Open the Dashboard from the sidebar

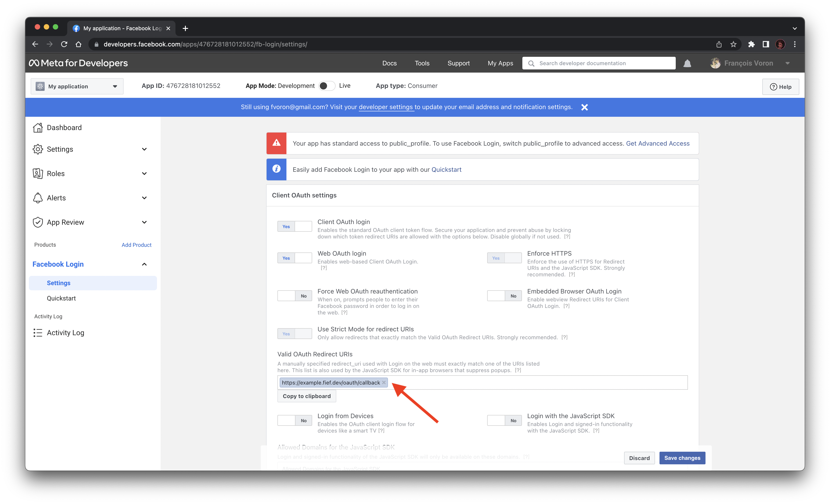pyautogui.click(x=38, y=127)
